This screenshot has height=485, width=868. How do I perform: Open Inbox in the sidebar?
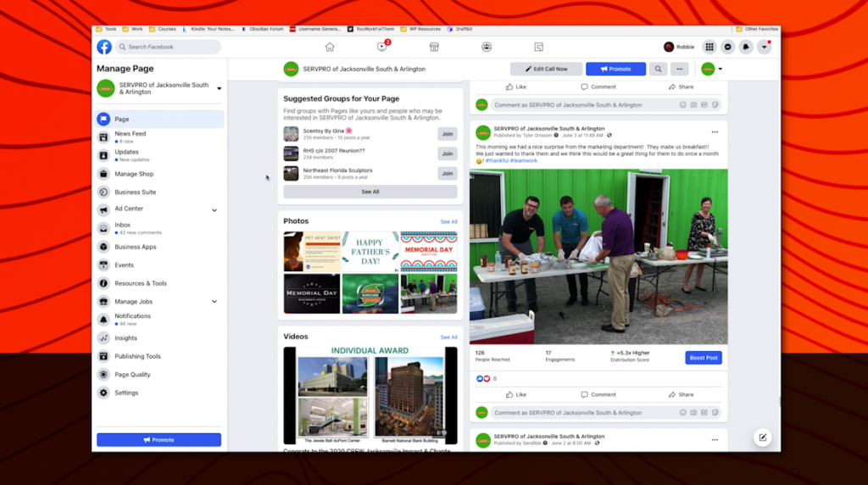click(x=159, y=228)
